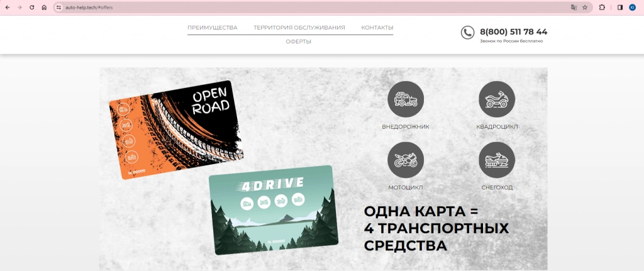Open site info icon in address bar

(58, 8)
